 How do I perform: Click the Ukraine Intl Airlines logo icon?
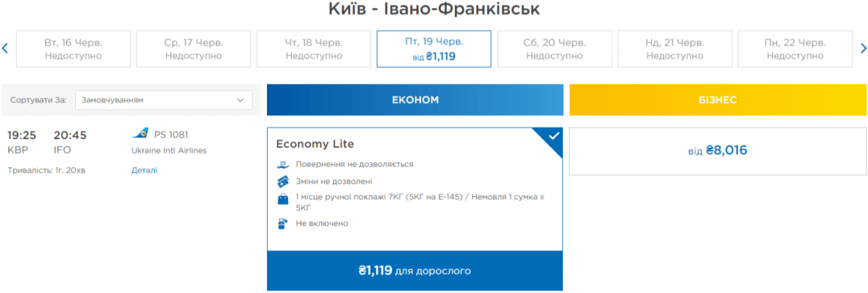[x=140, y=134]
